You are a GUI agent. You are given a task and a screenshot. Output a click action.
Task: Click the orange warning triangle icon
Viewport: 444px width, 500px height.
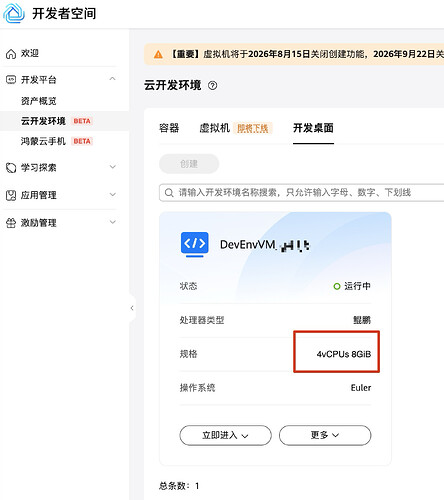click(158, 54)
